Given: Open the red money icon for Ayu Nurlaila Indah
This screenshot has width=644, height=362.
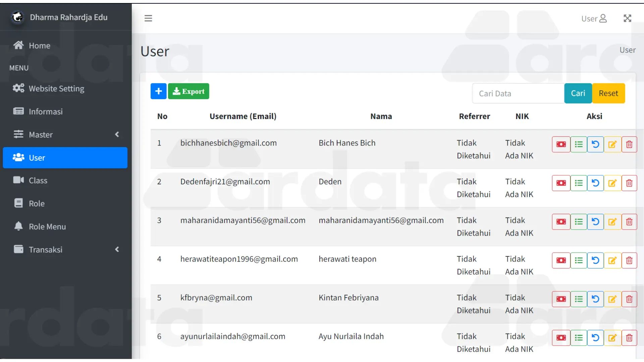Looking at the screenshot, I should 561,338.
